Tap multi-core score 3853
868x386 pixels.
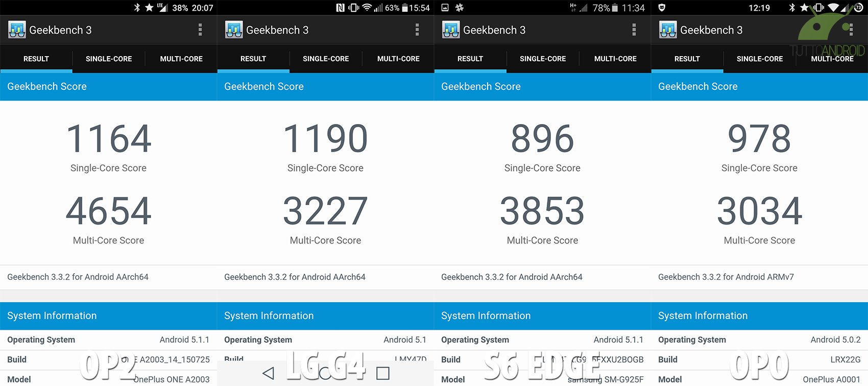543,211
